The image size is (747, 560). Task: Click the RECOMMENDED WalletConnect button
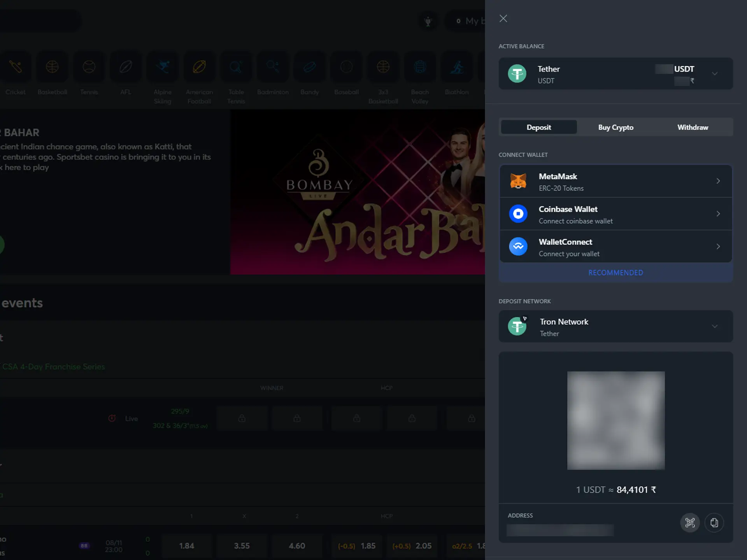(x=616, y=247)
